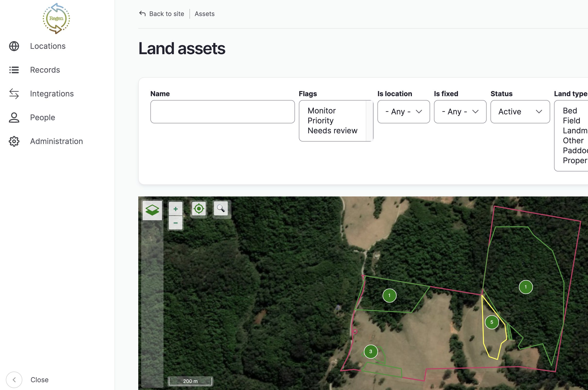588x390 pixels.
Task: Select the Priority flag option
Action: point(320,121)
